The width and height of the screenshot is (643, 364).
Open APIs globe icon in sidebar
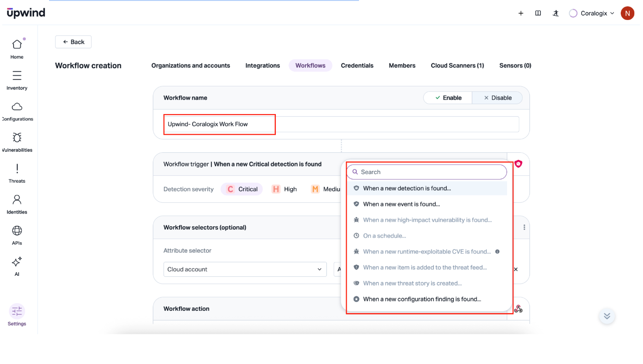tap(17, 231)
